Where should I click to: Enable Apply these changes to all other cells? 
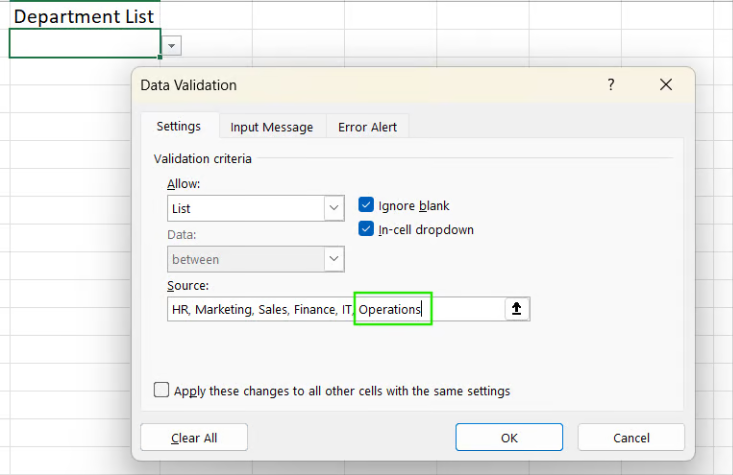click(162, 390)
